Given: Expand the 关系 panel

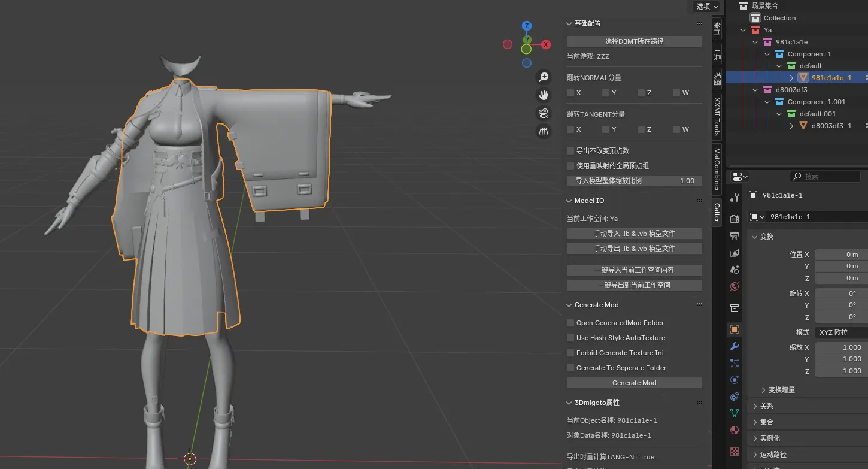Looking at the screenshot, I should pyautogui.click(x=755, y=406).
